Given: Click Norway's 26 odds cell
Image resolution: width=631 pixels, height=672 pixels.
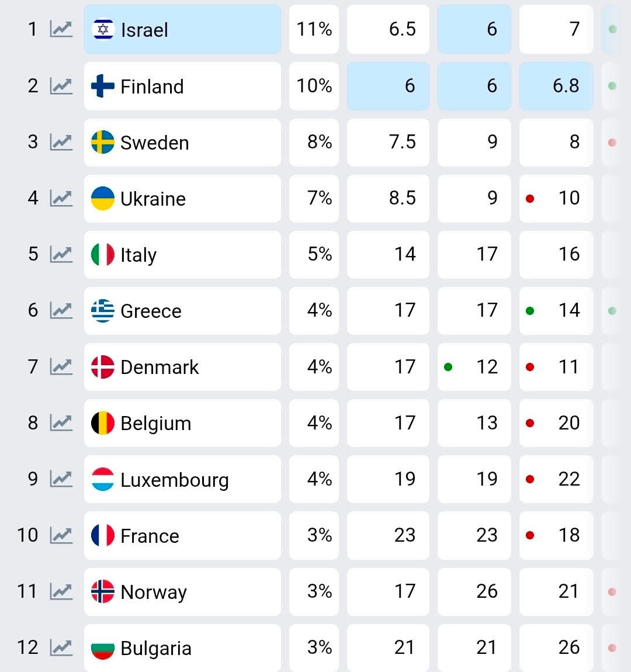Looking at the screenshot, I should (x=474, y=591).
